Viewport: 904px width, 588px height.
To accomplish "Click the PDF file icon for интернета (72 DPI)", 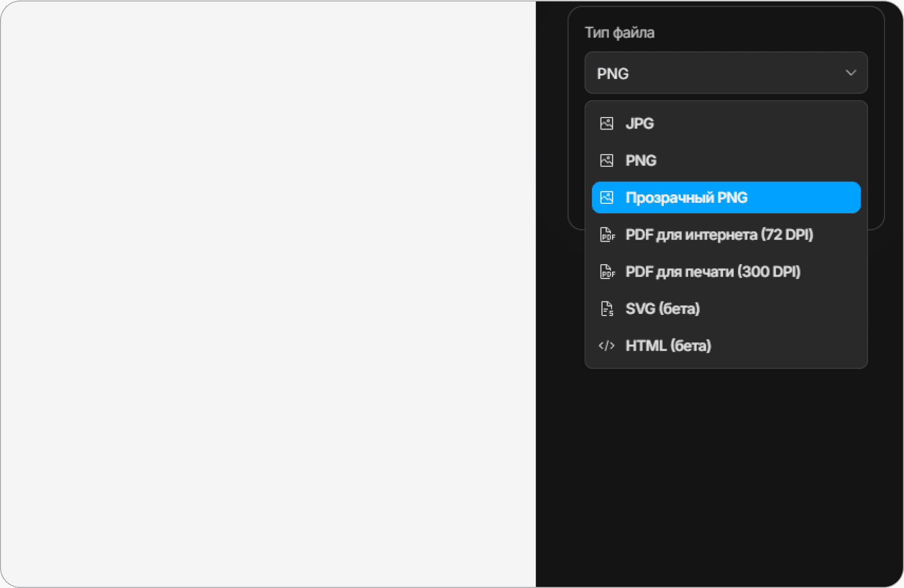I will click(x=607, y=235).
